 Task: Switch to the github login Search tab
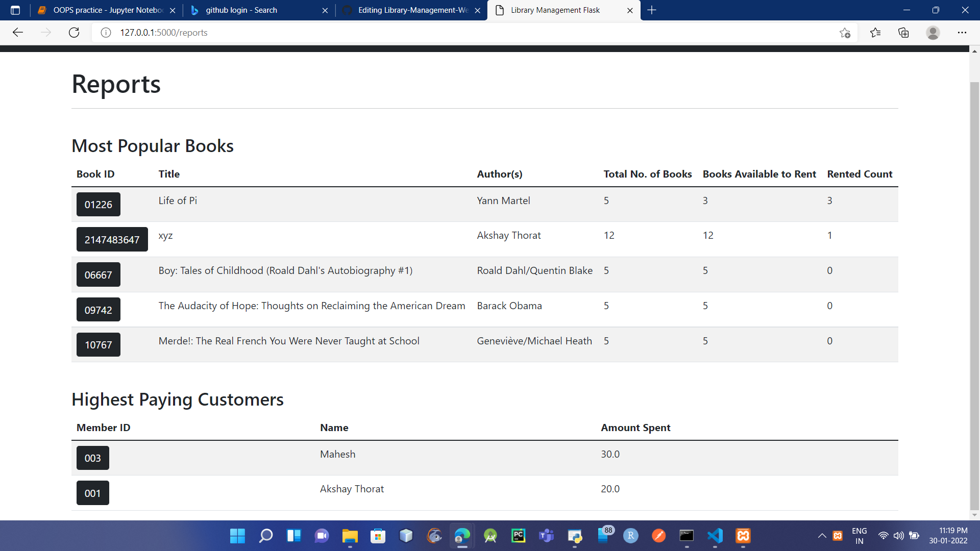point(240,10)
